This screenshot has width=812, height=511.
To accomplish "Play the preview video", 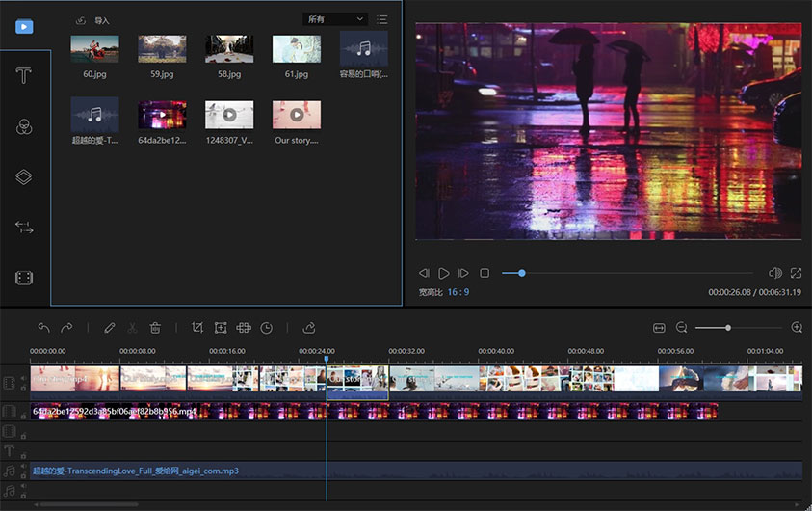I will 444,273.
